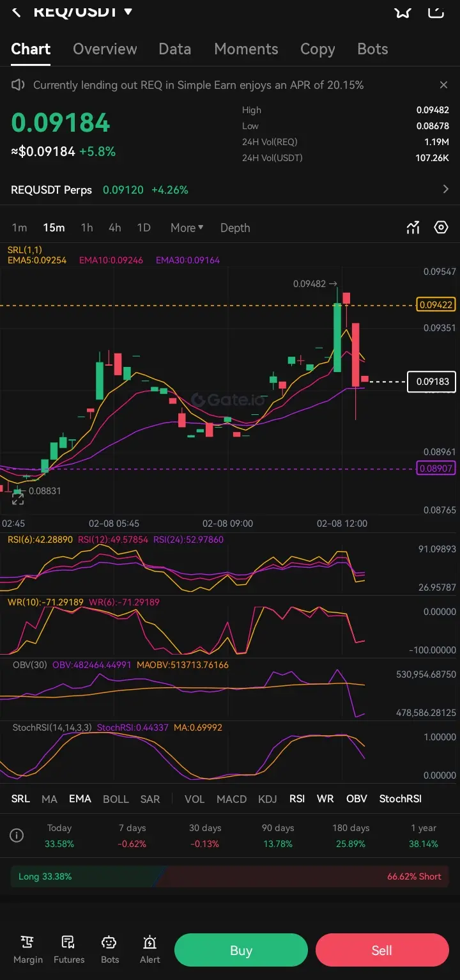
Task: Open Futures from bottom bar
Action: 68,949
